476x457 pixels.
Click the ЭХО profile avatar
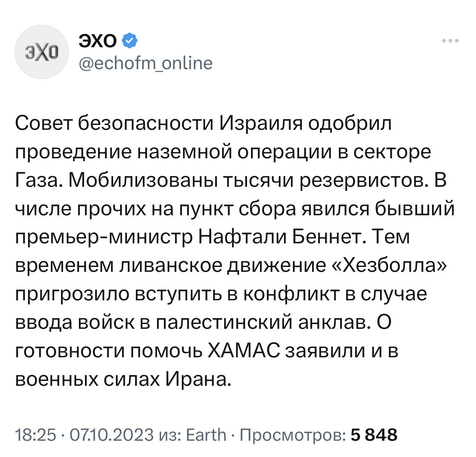click(x=41, y=53)
